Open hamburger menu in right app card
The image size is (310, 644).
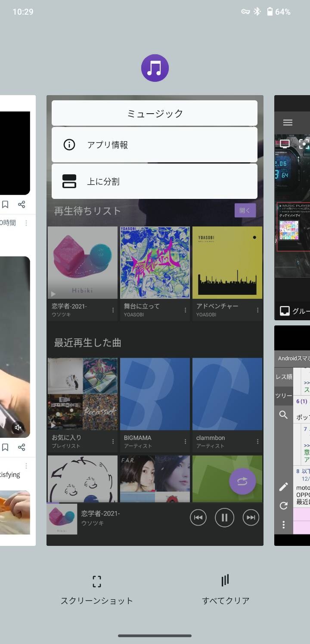click(288, 123)
